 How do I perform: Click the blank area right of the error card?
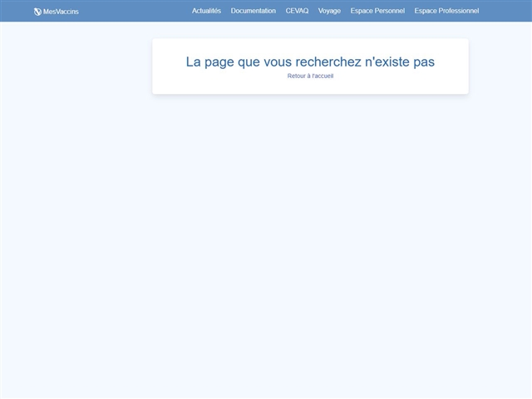499,66
